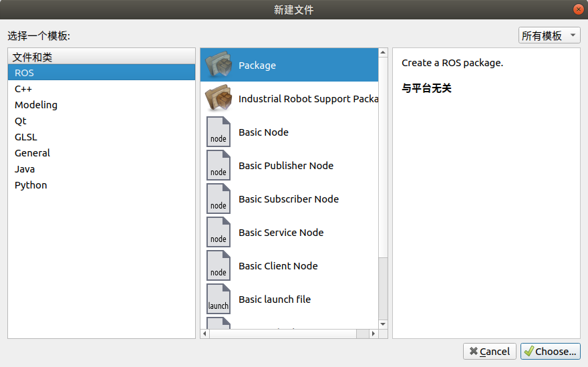Click the horizontal scroll-right arrow
The height and width of the screenshot is (367, 588).
(x=373, y=333)
